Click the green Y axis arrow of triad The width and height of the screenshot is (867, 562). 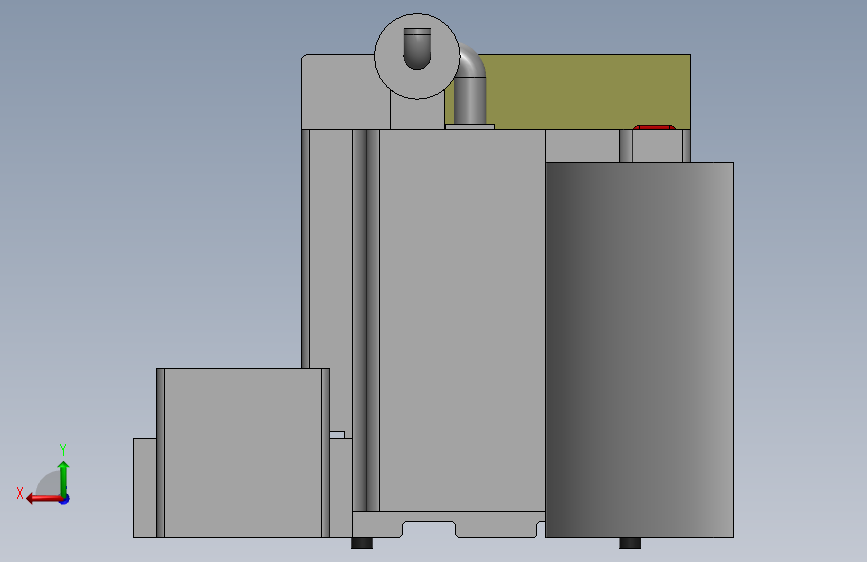64,478
